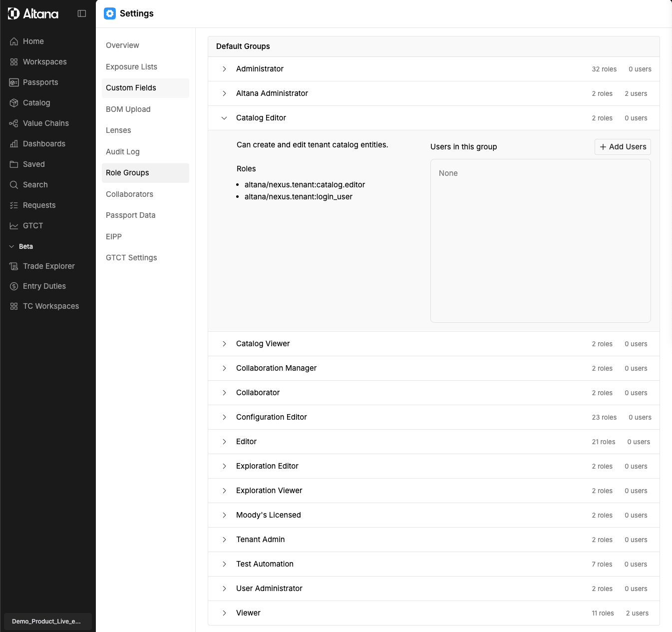Open Collaborators settings
The height and width of the screenshot is (632, 672).
[145, 194]
